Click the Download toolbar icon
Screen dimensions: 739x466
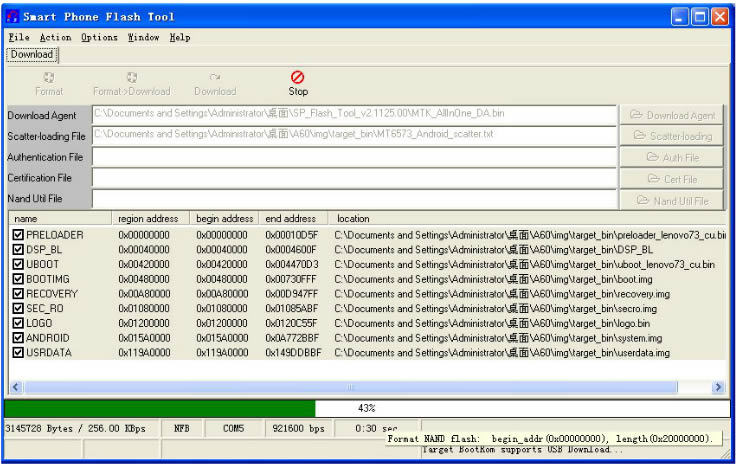tap(215, 78)
